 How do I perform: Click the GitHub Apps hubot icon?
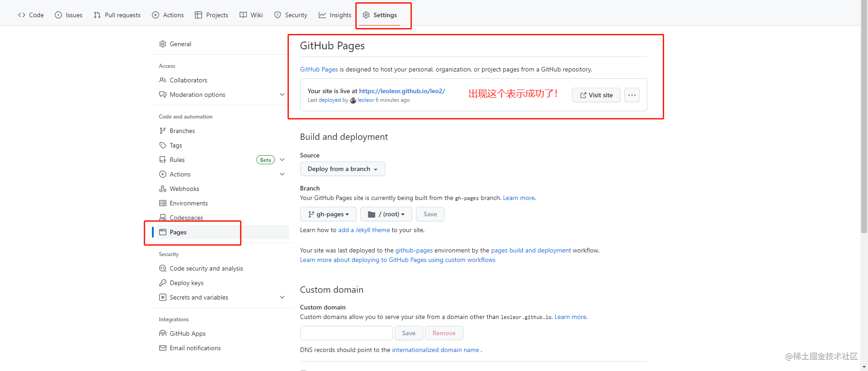pyautogui.click(x=163, y=333)
